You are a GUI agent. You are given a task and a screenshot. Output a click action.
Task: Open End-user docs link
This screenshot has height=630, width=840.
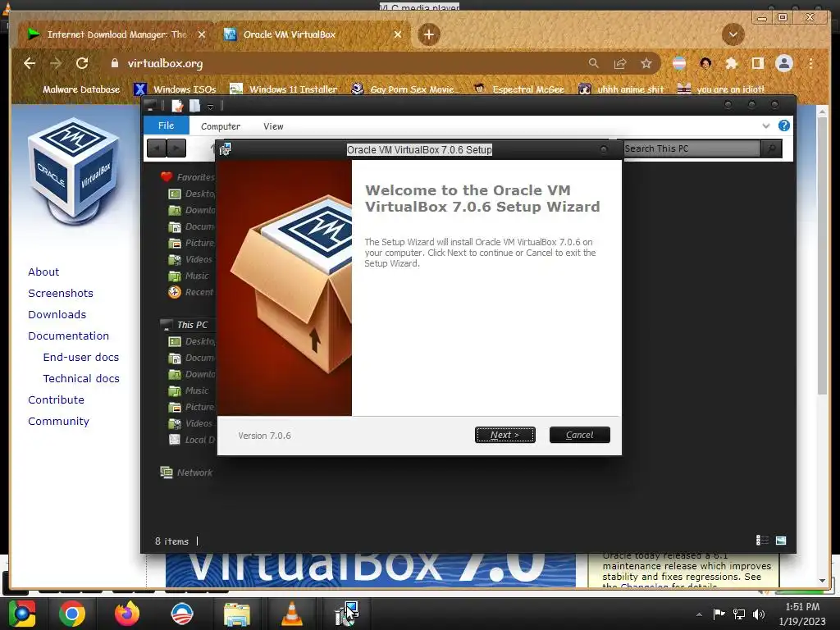coord(81,358)
